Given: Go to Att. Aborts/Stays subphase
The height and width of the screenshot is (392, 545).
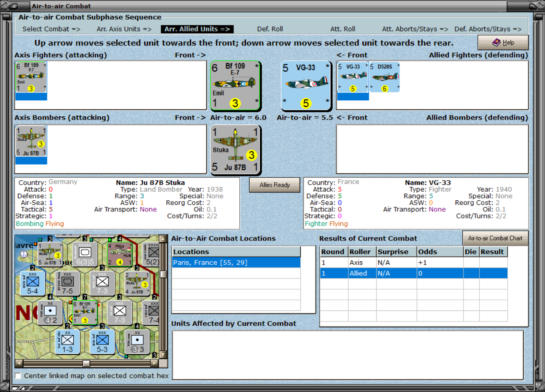Looking at the screenshot, I should (415, 29).
